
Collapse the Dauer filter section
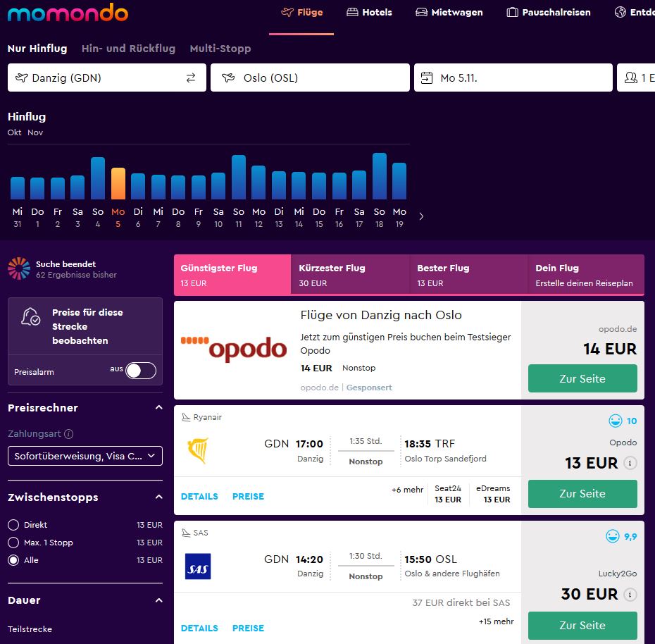point(158,600)
